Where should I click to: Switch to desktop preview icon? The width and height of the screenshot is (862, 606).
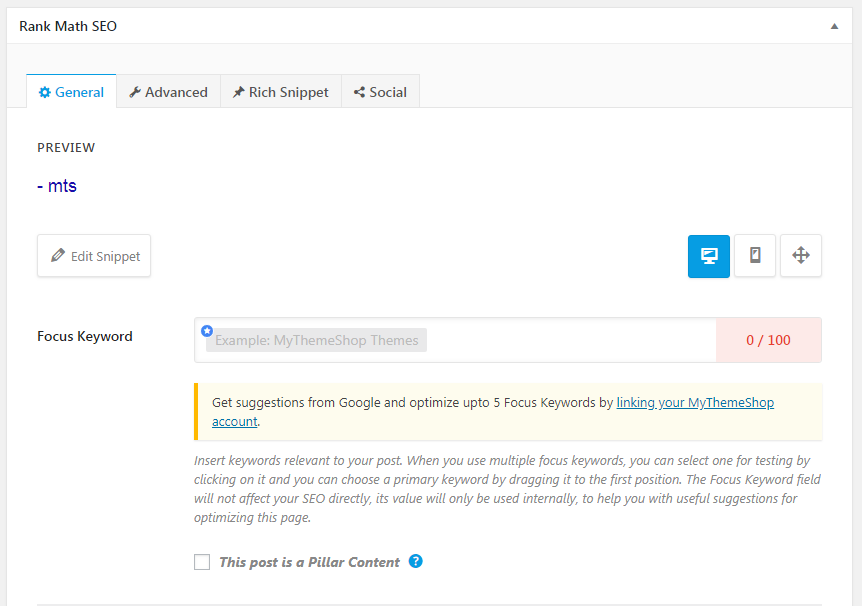(x=709, y=256)
